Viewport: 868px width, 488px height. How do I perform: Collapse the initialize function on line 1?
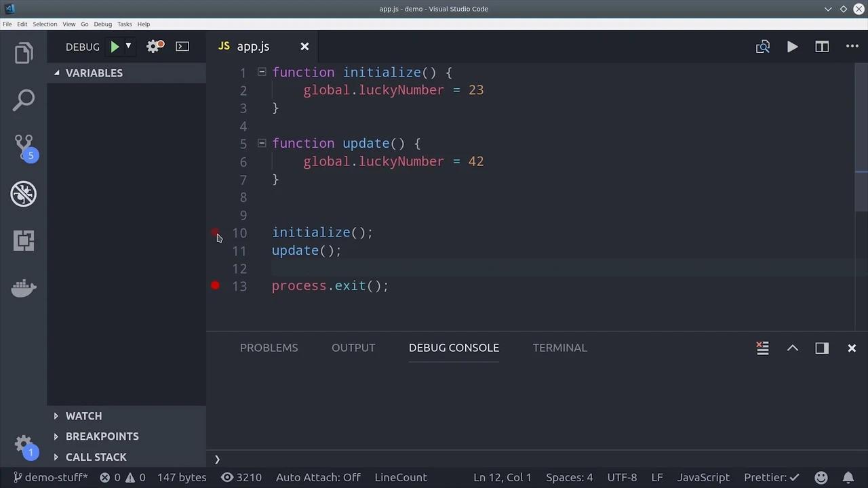(x=262, y=73)
